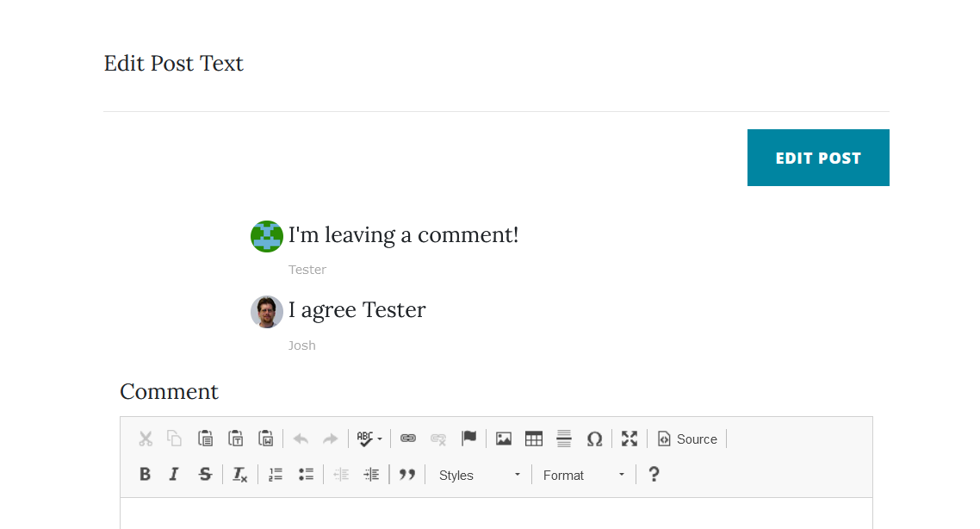Insert a numbered list
Image resolution: width=980 pixels, height=529 pixels.
point(276,475)
